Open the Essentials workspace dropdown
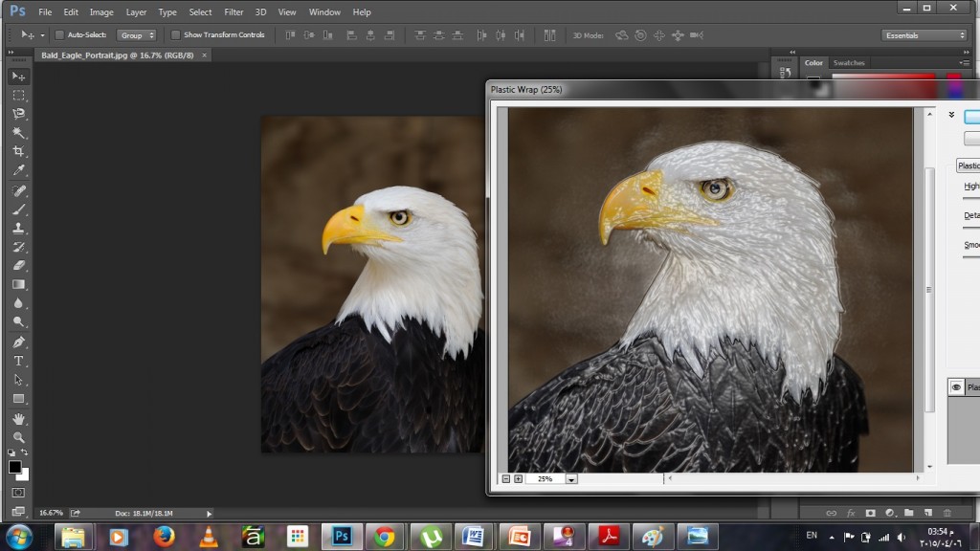 click(x=925, y=35)
